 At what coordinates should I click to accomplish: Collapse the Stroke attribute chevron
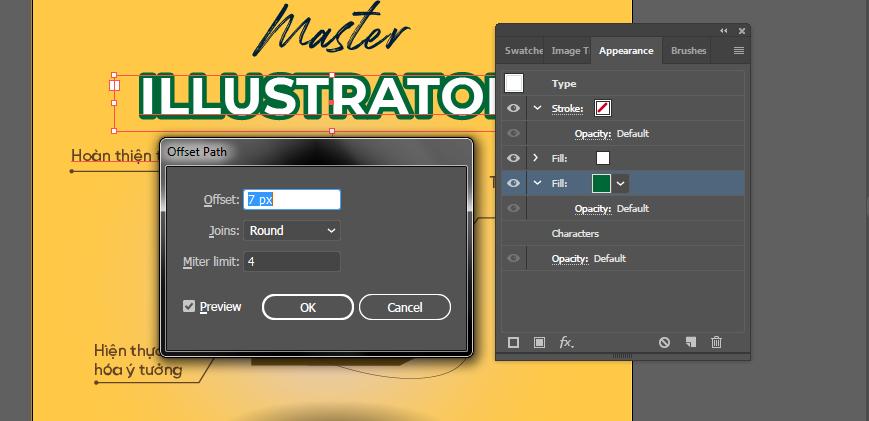(x=537, y=108)
